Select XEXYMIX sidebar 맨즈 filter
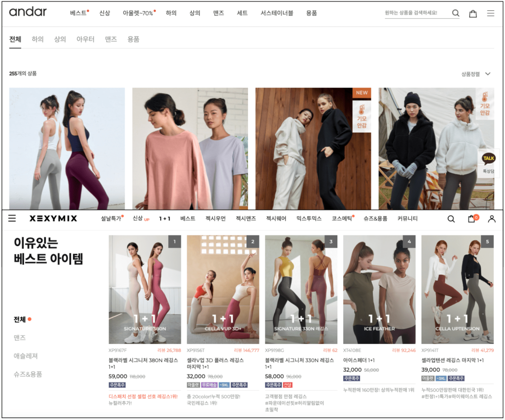 20,338
